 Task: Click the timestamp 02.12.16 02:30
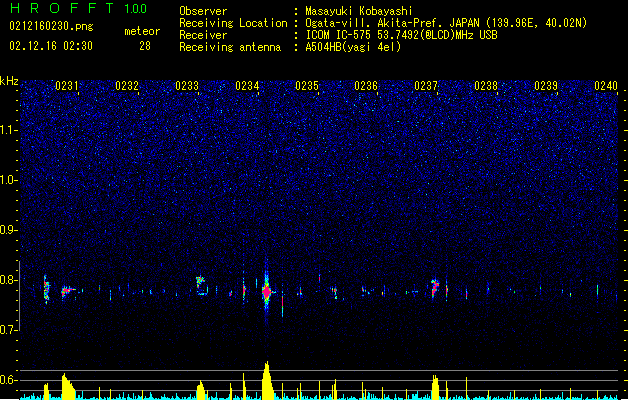point(51,46)
